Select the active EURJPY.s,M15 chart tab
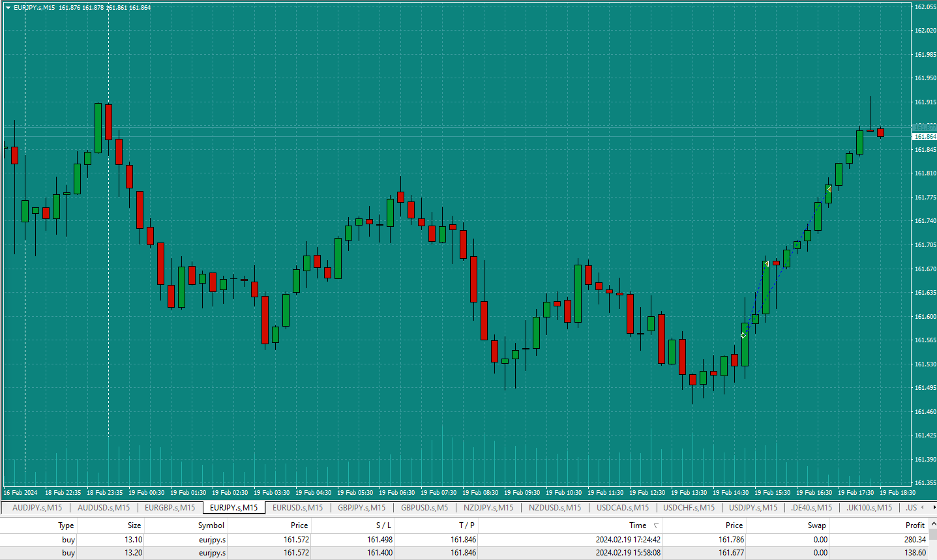 click(234, 508)
